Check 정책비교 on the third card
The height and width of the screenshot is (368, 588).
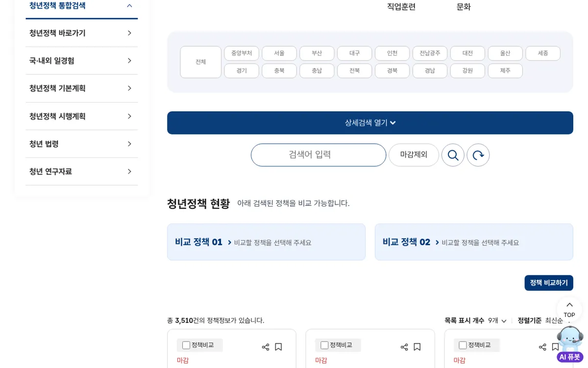pyautogui.click(x=463, y=345)
